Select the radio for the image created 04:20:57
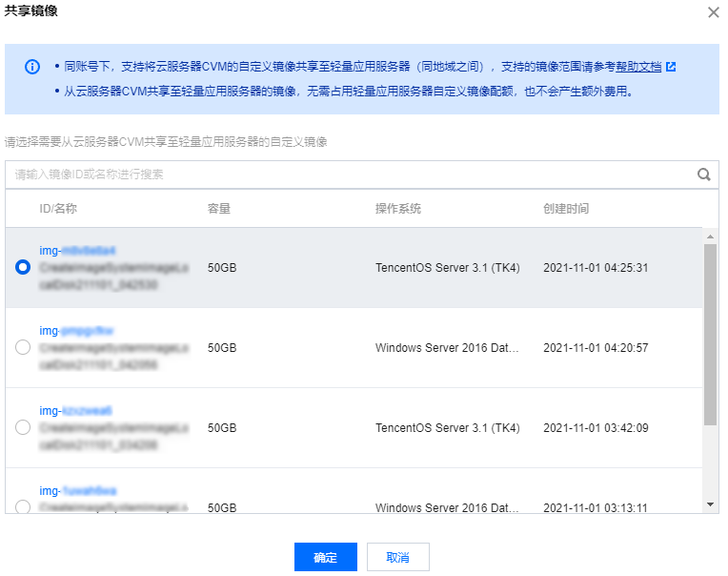The height and width of the screenshot is (576, 728). [23, 347]
